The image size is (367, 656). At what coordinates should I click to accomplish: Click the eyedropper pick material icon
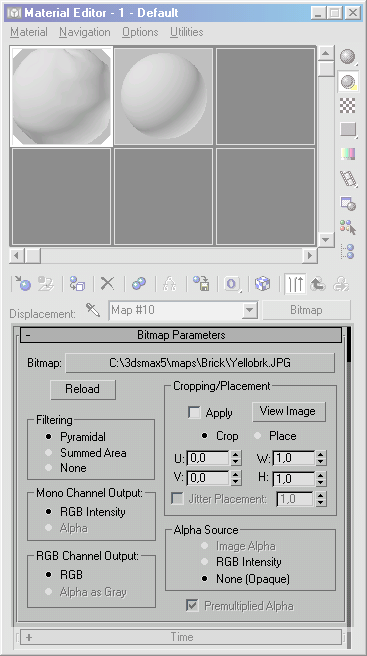93,310
